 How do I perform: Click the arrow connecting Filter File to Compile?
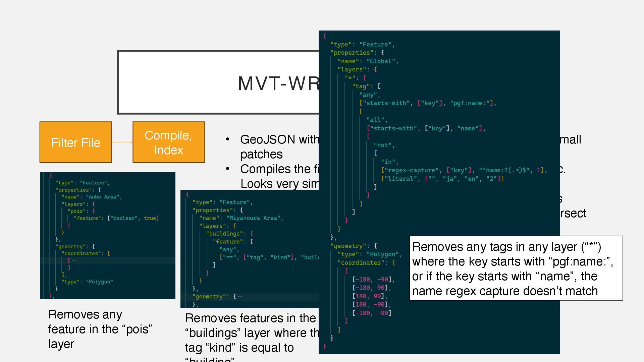click(122, 142)
